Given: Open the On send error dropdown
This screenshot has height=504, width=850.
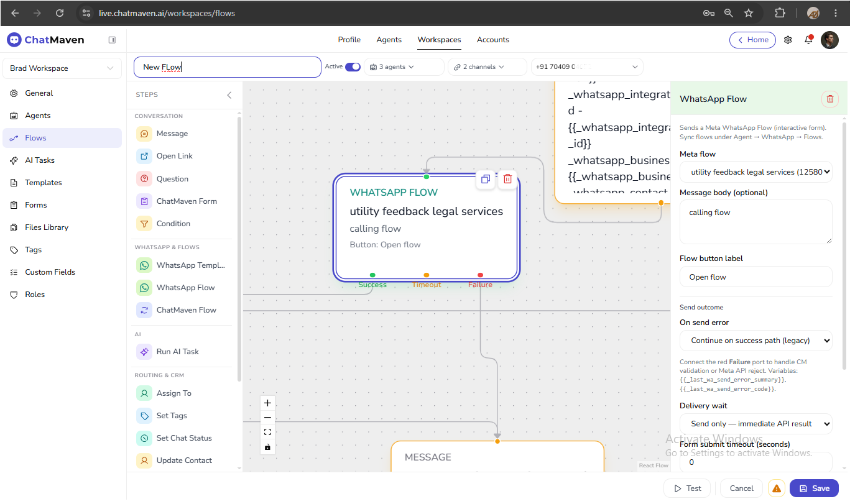Looking at the screenshot, I should coord(756,341).
